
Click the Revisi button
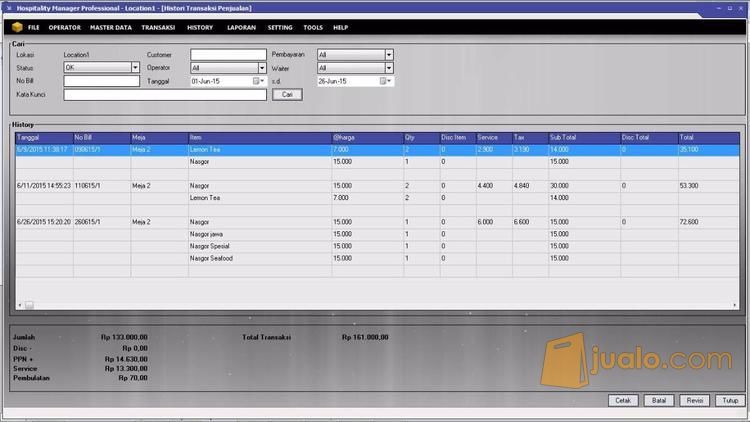[695, 400]
